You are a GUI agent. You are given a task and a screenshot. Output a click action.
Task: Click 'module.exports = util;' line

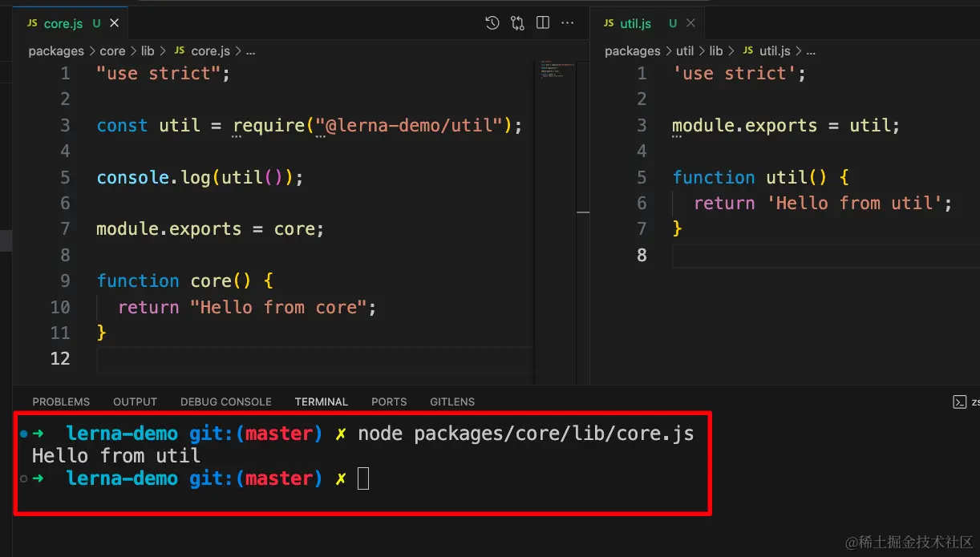click(x=787, y=125)
